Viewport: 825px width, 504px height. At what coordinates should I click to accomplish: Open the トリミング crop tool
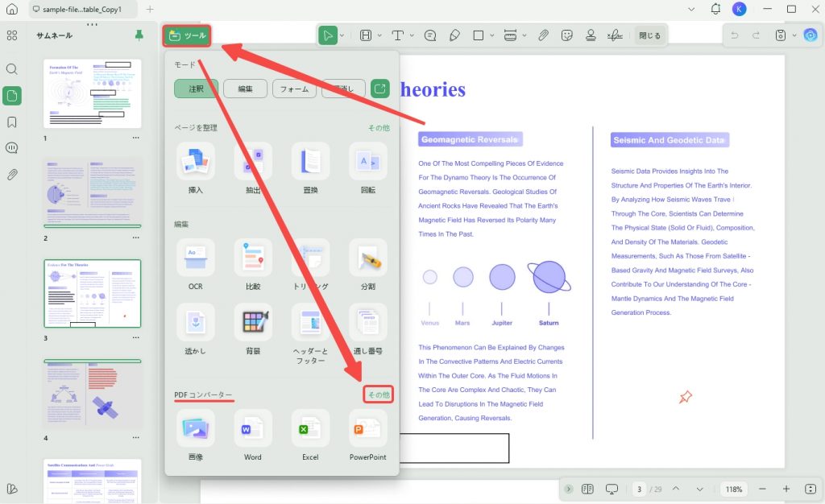click(x=310, y=265)
